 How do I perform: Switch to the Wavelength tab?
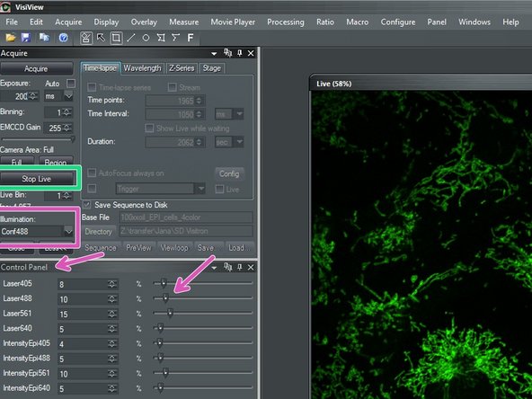tap(142, 68)
